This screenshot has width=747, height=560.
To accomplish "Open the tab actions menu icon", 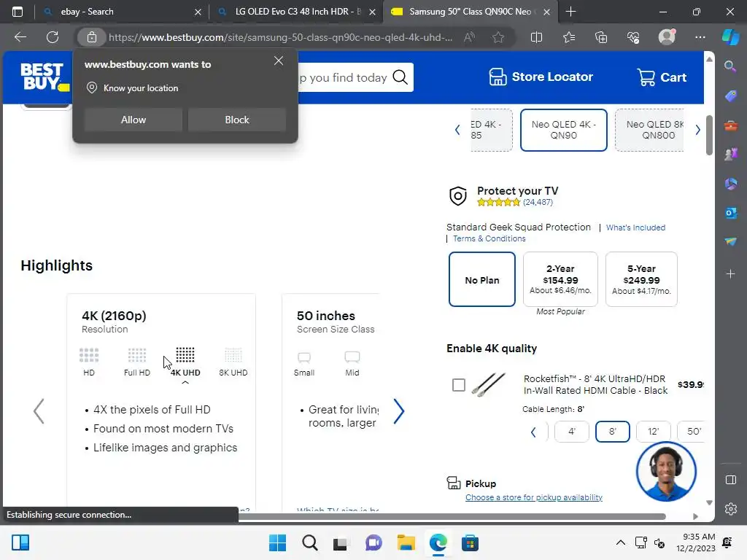I will point(18,12).
